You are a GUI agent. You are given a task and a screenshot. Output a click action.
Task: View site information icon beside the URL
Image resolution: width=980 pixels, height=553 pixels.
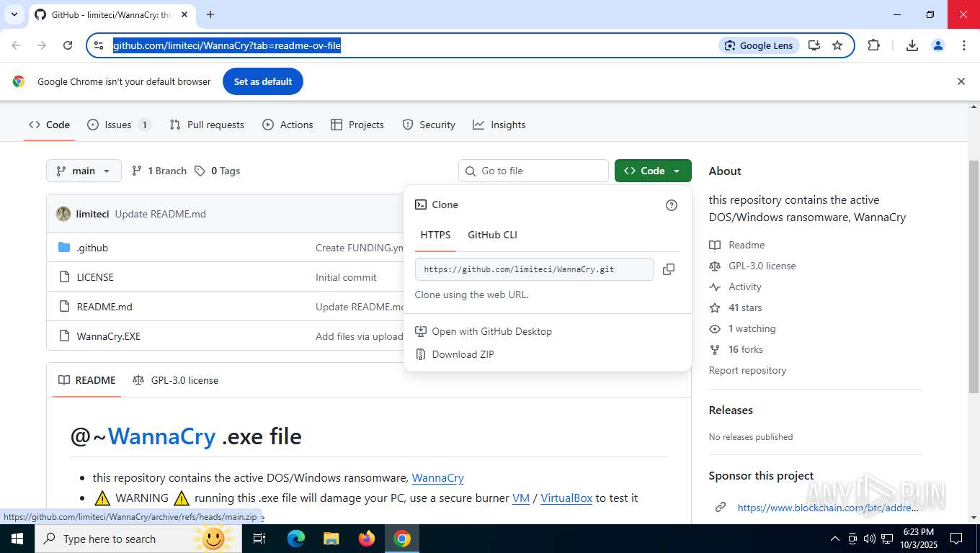pyautogui.click(x=99, y=45)
